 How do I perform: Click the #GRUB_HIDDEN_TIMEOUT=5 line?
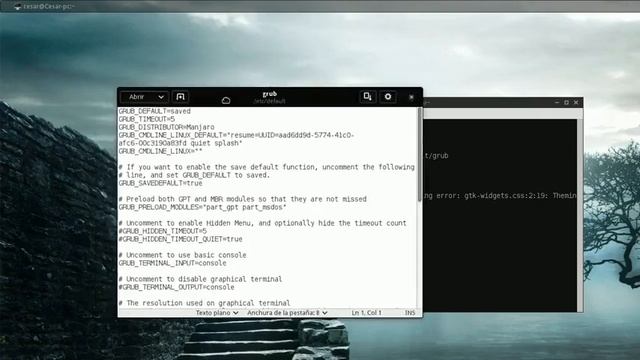162,231
